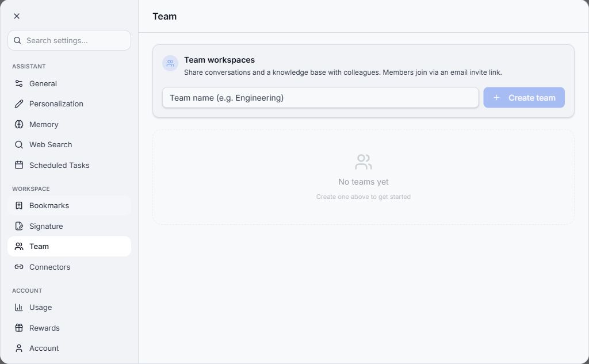This screenshot has height=364, width=589.
Task: Click the Account person icon
Action: [19, 348]
